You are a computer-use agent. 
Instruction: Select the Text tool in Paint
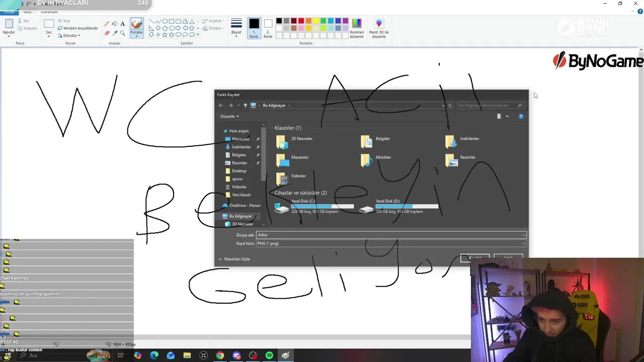pos(122,24)
